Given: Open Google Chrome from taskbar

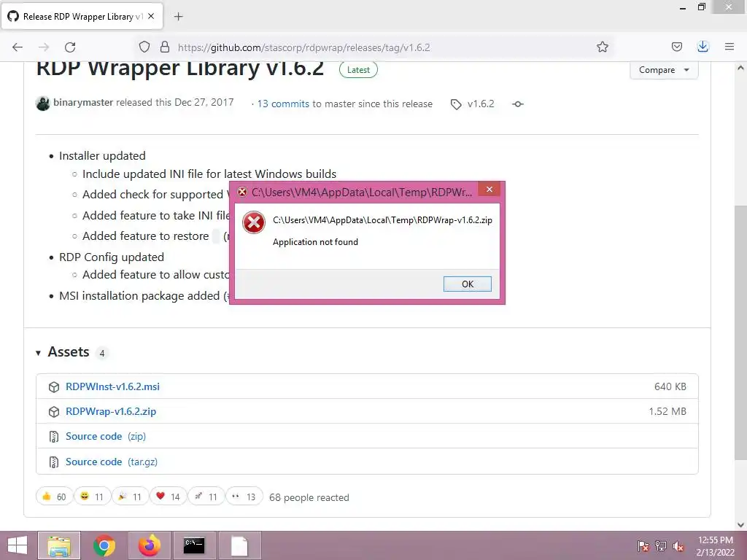Looking at the screenshot, I should (x=104, y=545).
